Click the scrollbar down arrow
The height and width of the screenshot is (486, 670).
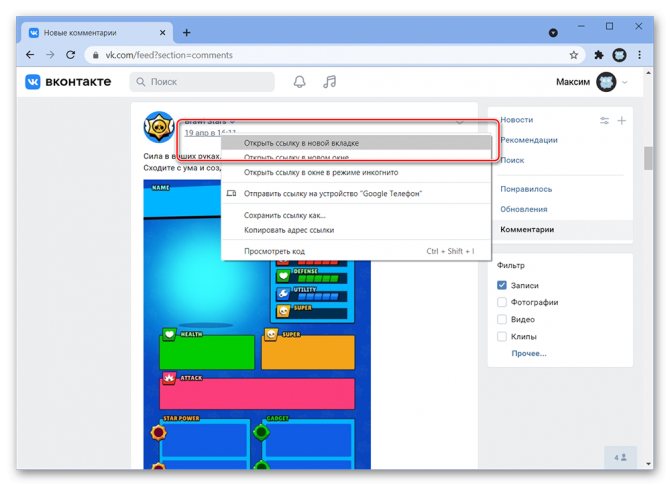click(x=649, y=464)
